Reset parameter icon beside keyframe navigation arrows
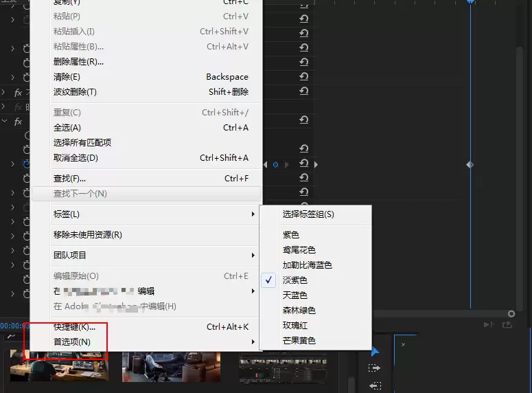 tap(303, 164)
